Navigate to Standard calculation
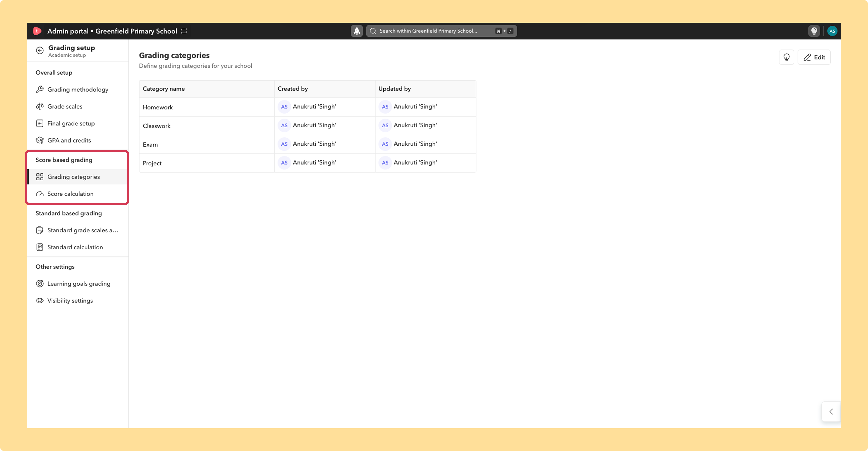This screenshot has width=868, height=451. click(78, 247)
